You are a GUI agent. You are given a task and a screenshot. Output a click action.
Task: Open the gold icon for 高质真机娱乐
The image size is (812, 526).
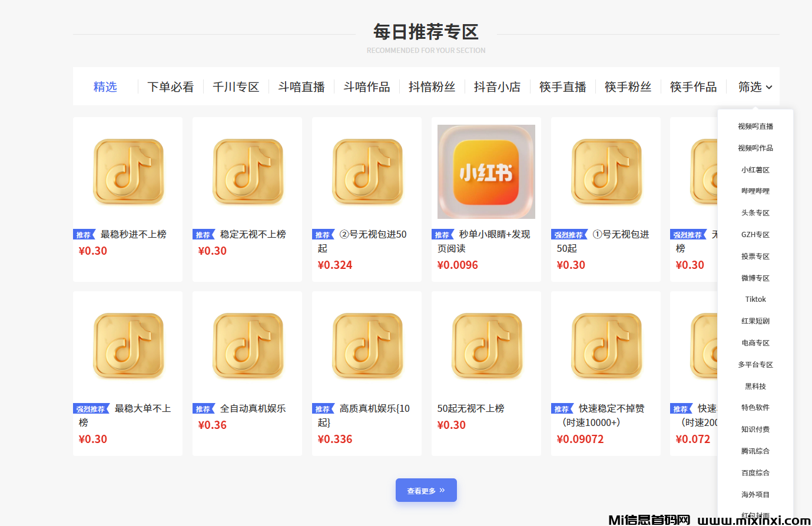click(367, 346)
